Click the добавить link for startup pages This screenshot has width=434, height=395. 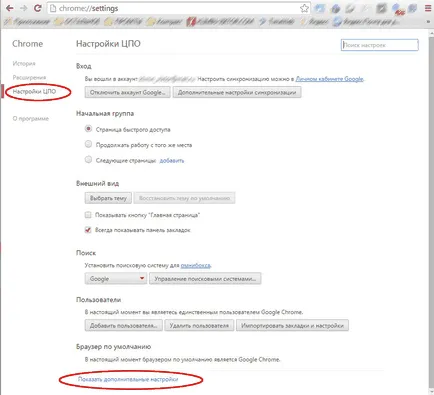(x=172, y=161)
